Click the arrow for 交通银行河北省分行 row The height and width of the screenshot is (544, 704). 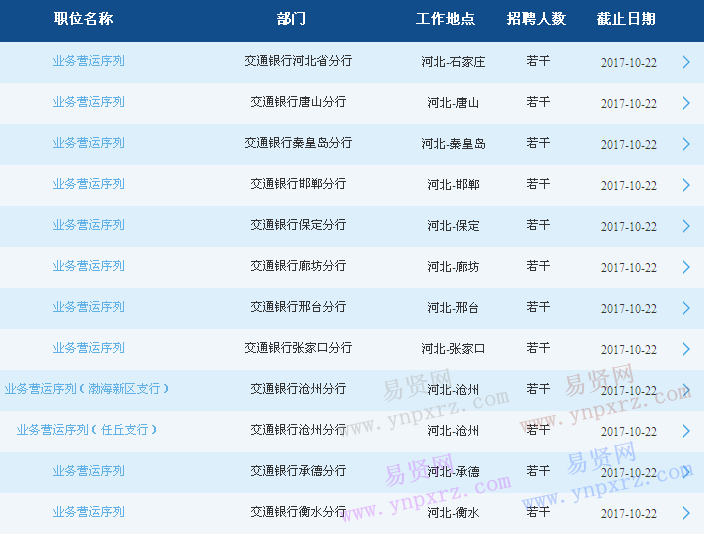coord(686,62)
